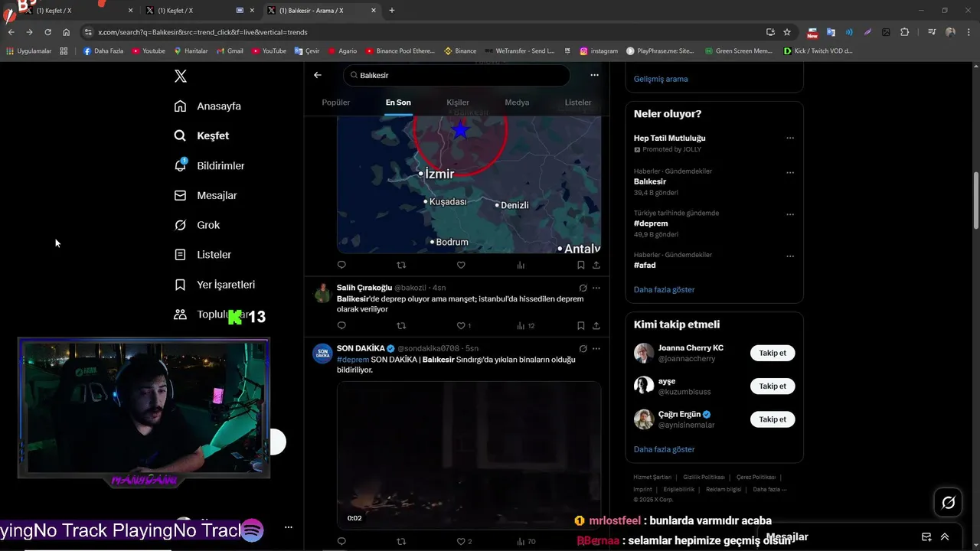Open more options for #deprem trend
Image resolution: width=980 pixels, height=551 pixels.
coord(790,215)
